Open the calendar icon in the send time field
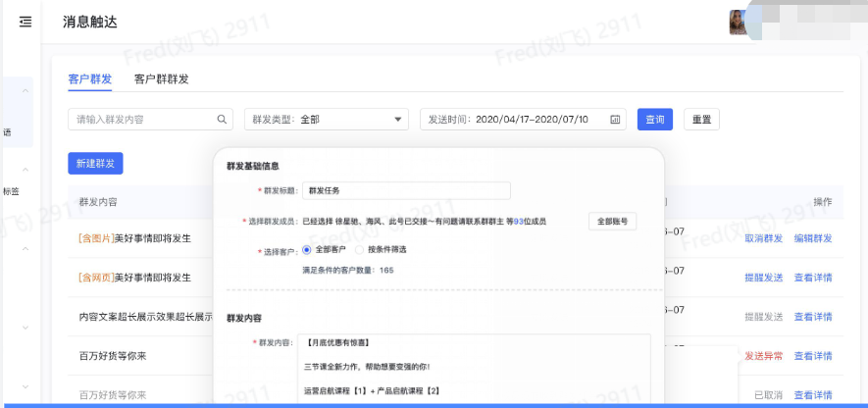This screenshot has width=868, height=408. click(x=615, y=120)
